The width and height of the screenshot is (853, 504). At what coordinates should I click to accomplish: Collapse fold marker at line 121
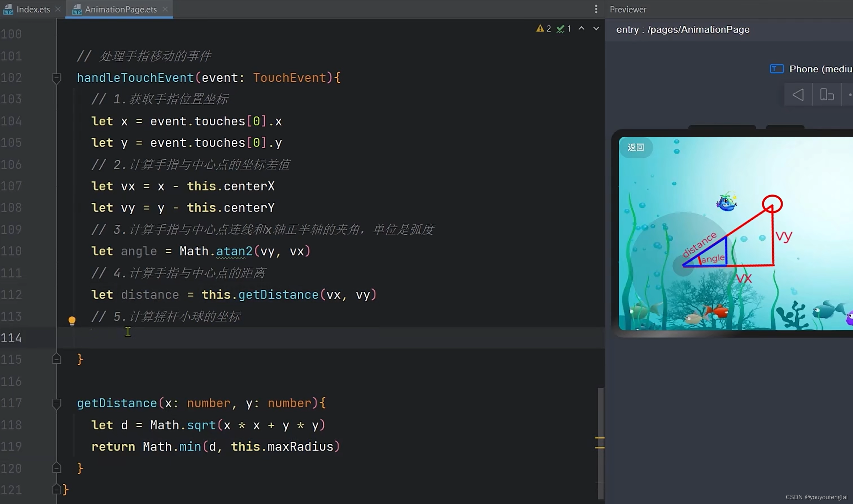point(57,489)
